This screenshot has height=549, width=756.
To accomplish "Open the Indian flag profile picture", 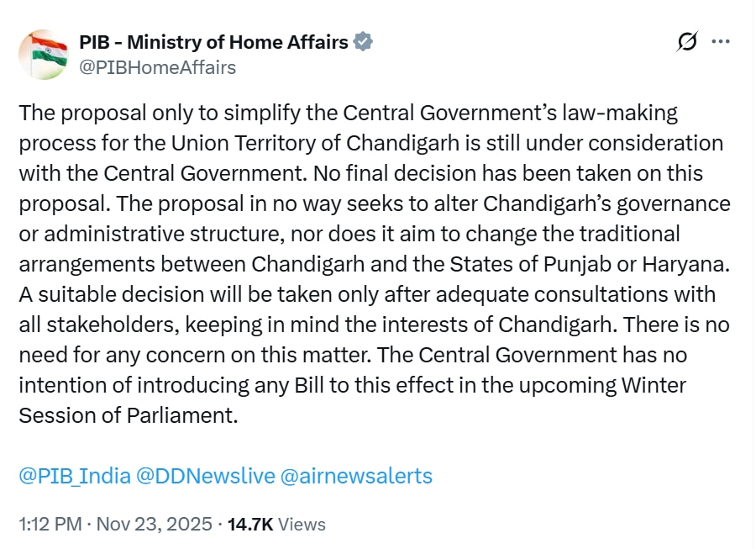I will tap(44, 55).
